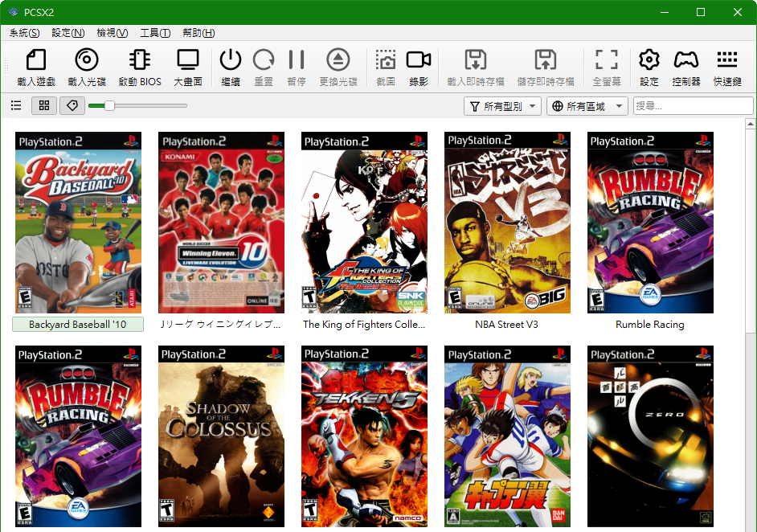Select the Tekken 5 cover

click(x=364, y=436)
